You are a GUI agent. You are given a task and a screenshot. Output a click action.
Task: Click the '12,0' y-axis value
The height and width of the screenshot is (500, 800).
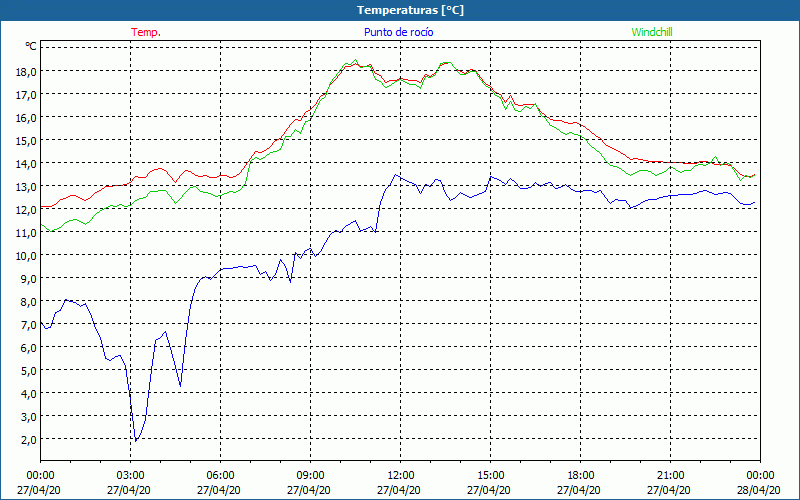pos(26,210)
